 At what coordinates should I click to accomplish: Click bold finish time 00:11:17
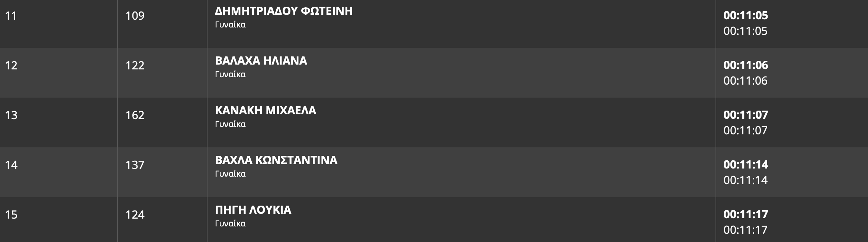745,215
